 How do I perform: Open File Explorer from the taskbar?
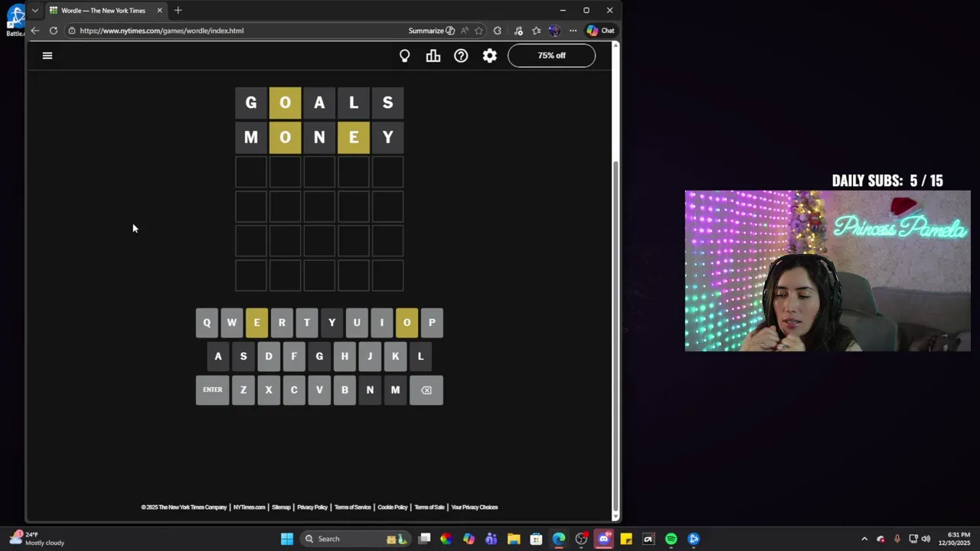(514, 539)
